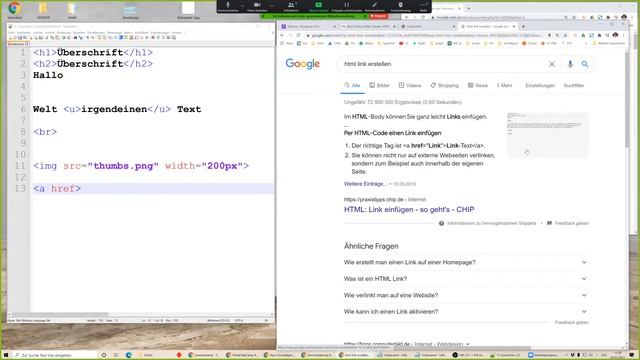Select the open document tab in Notepad++
Screen dimensions: 640x360
[x=18, y=44]
